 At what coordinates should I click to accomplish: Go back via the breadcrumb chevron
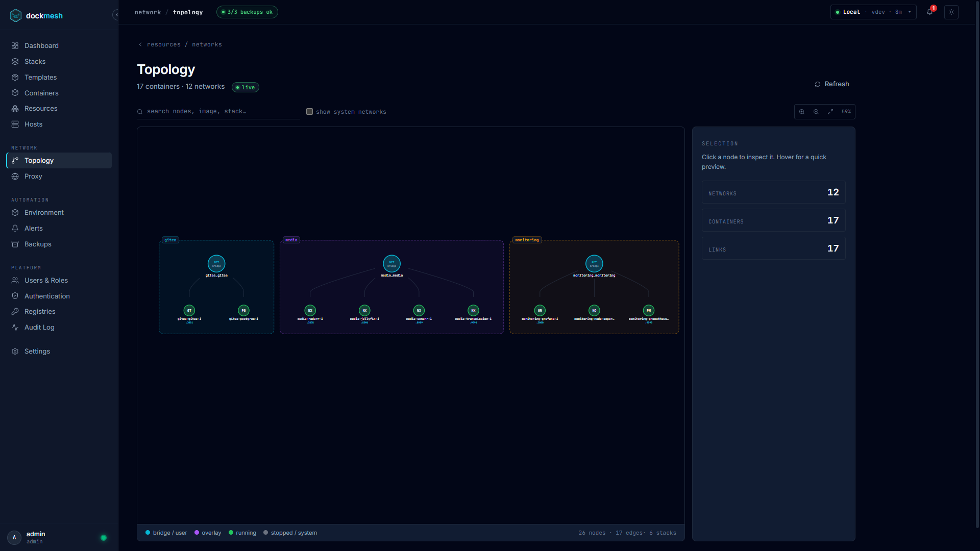[x=140, y=44]
